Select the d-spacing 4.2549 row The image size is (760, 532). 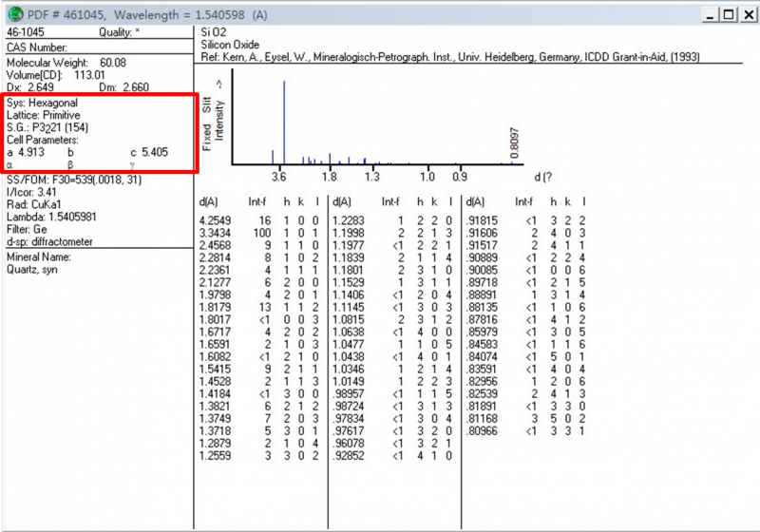[258, 221]
